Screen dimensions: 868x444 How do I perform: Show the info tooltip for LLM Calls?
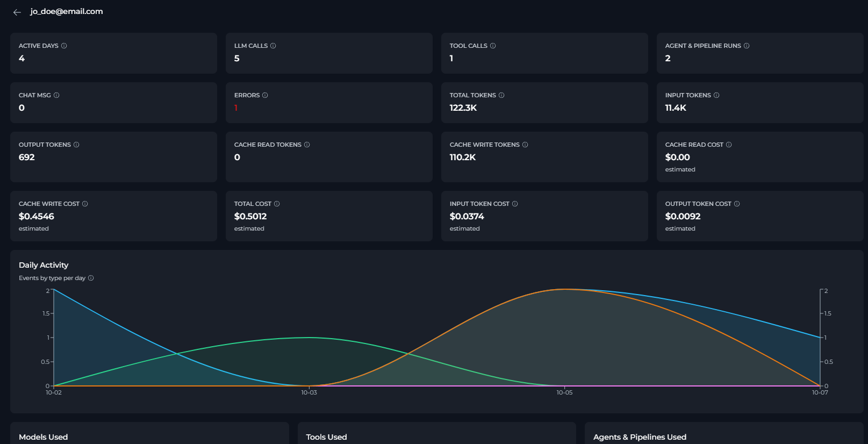click(273, 46)
